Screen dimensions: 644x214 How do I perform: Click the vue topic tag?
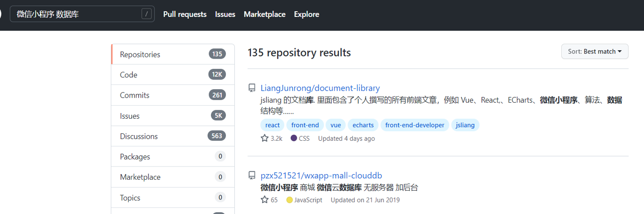point(335,125)
